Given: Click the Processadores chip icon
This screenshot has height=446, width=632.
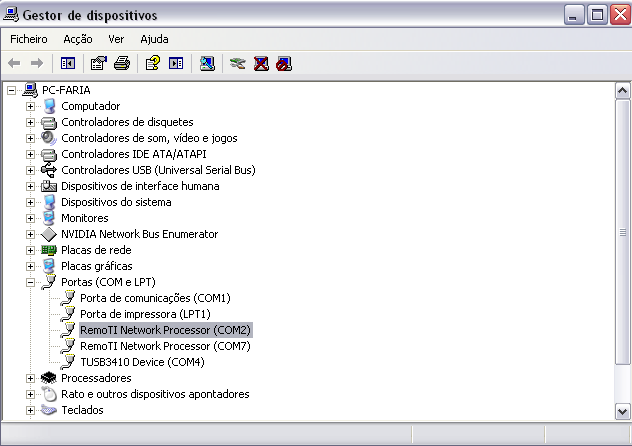Looking at the screenshot, I should coord(49,378).
